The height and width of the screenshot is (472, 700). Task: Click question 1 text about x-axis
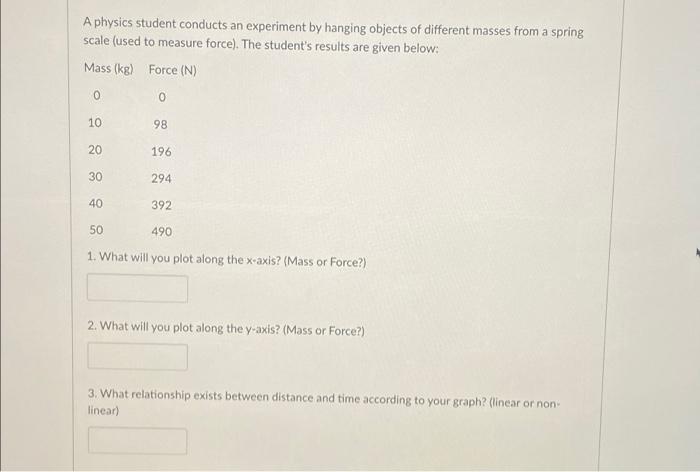point(227,259)
